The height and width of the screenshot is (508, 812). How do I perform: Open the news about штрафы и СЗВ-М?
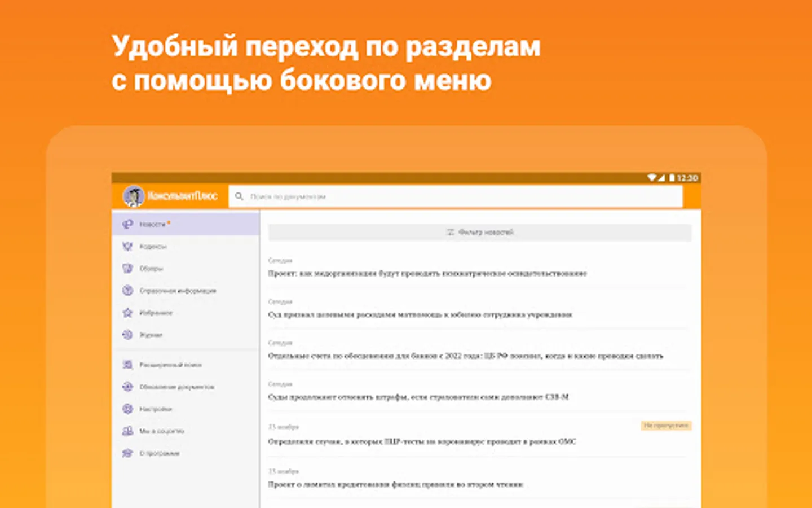click(418, 397)
